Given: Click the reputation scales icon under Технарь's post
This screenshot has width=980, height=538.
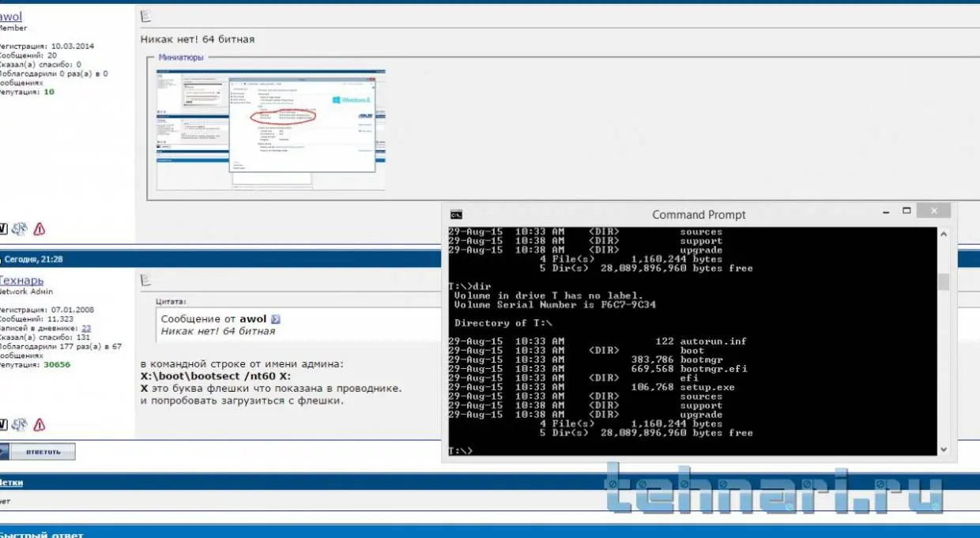Looking at the screenshot, I should [x=19, y=424].
